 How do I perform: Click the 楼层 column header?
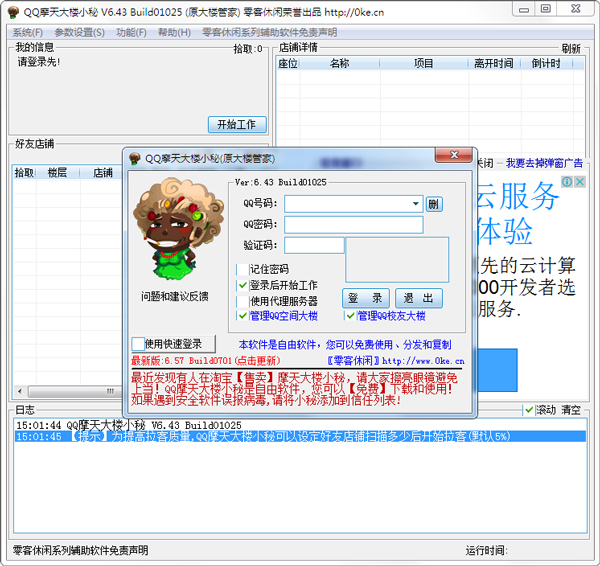(57, 173)
